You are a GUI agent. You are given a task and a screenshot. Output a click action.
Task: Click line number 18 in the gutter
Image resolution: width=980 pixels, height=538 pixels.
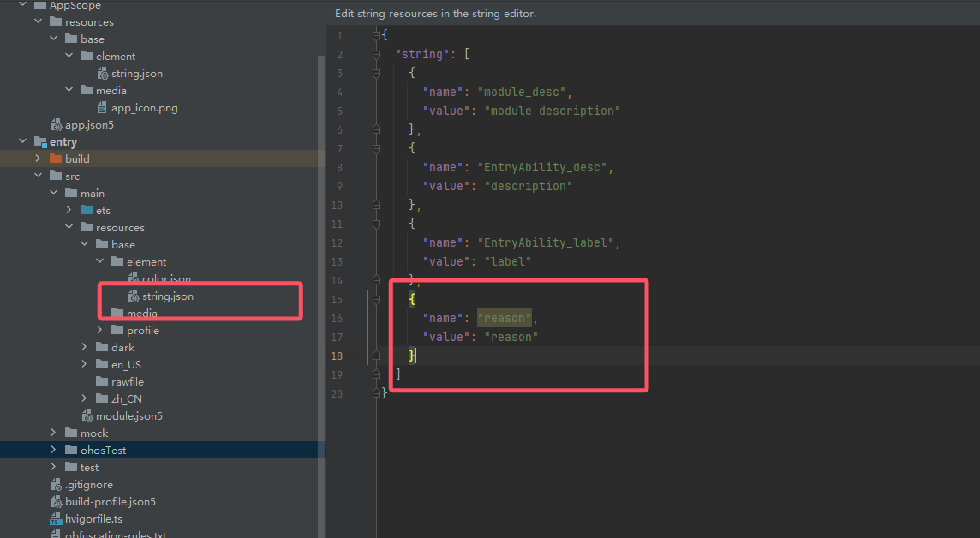[x=337, y=356]
